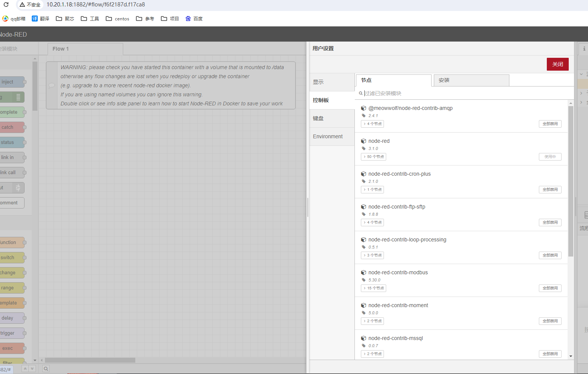Select the exec node in palette
Screen dimensions: 588x374
11,348
